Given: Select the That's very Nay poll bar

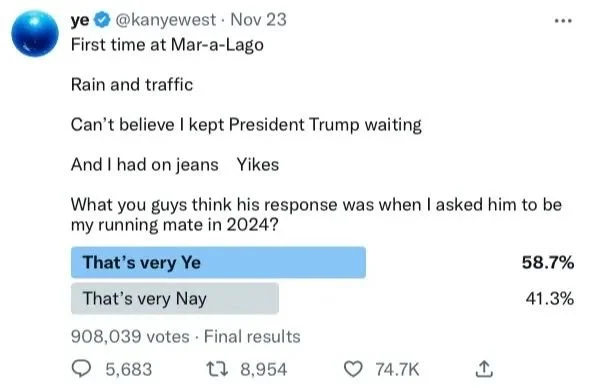Looking at the screenshot, I should pos(175,298).
